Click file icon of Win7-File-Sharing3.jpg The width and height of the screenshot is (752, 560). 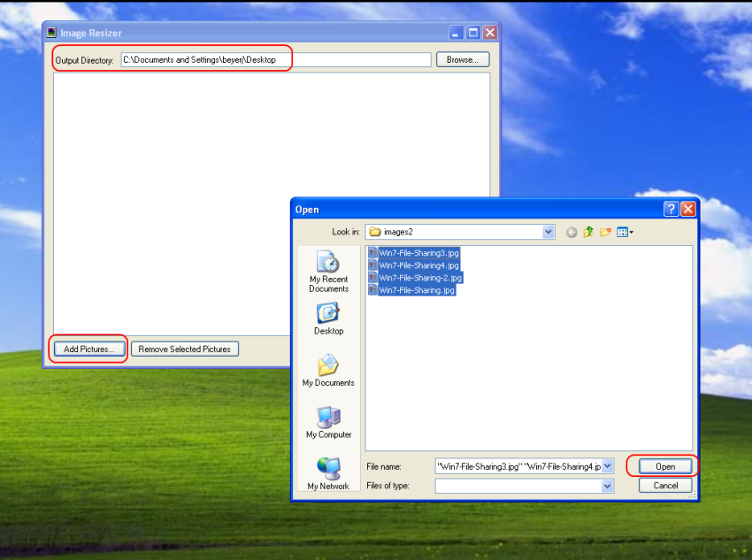[372, 252]
